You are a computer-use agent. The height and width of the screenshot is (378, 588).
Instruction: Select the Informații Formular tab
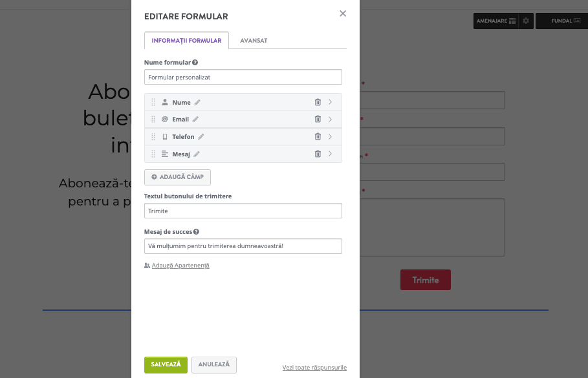point(186,40)
